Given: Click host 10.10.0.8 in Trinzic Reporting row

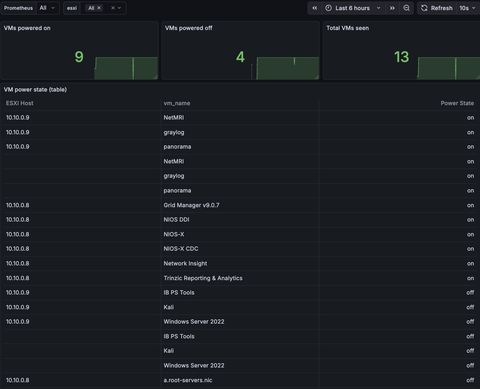Looking at the screenshot, I should tap(18, 278).
